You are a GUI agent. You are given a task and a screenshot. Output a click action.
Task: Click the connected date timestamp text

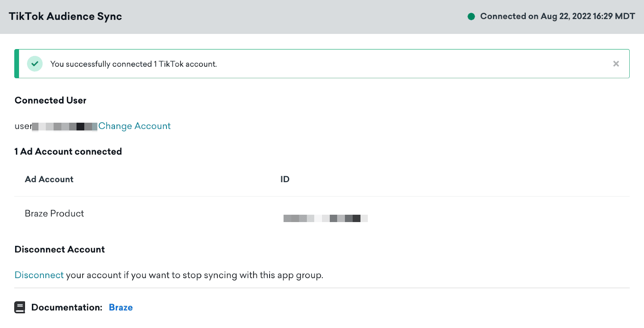click(557, 16)
